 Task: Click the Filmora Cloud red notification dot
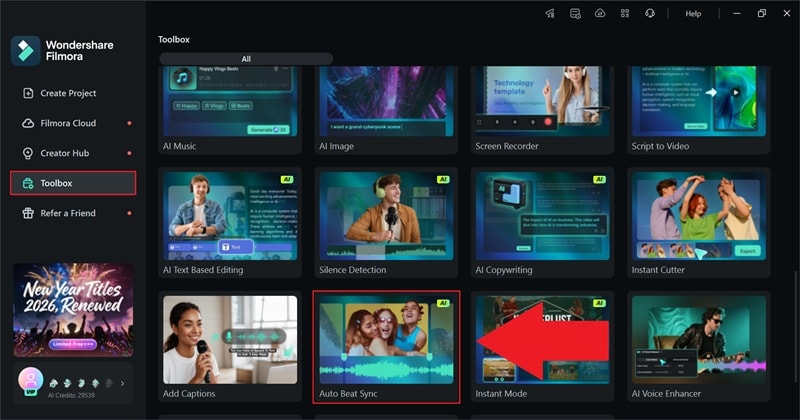pyautogui.click(x=130, y=123)
